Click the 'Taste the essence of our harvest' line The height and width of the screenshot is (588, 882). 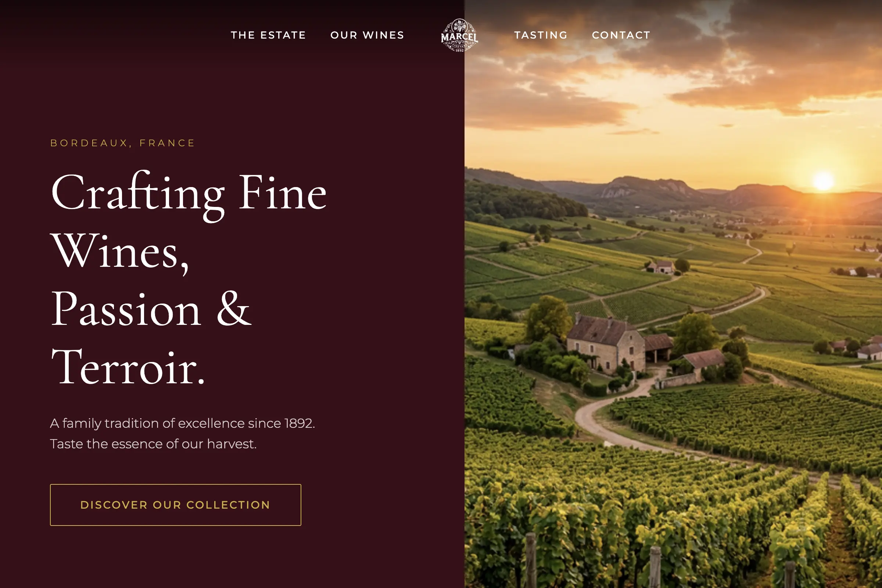pos(153,444)
